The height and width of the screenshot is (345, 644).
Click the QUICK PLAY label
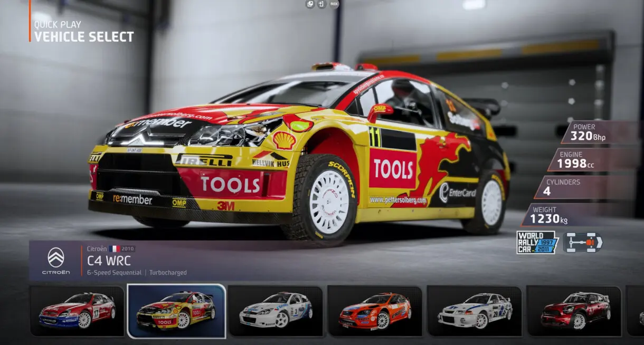(x=57, y=24)
